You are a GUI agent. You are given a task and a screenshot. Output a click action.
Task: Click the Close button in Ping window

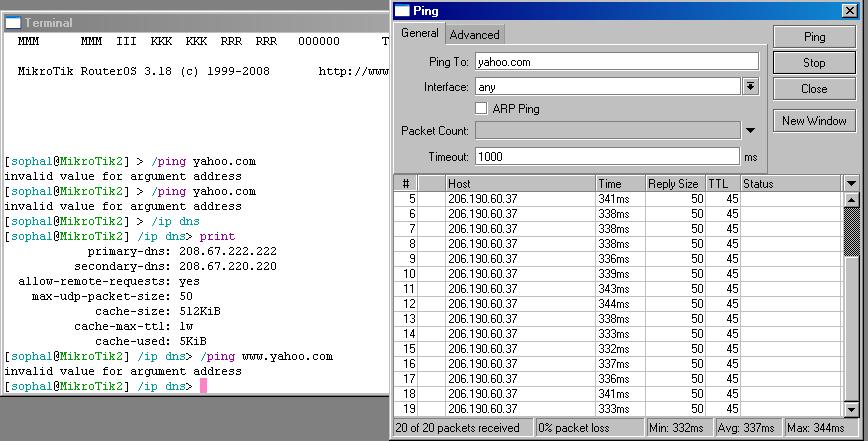814,89
